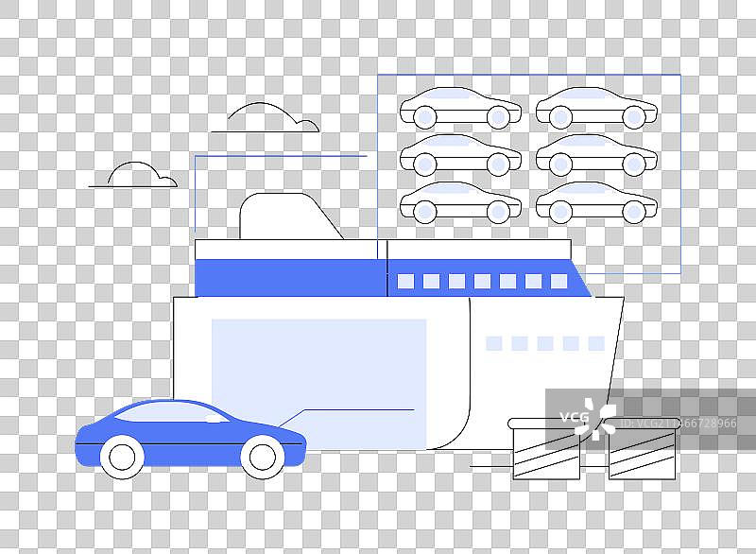Select the ship's funnel on the top deck
Image resolution: width=756 pixels, height=554 pixels.
(x=288, y=217)
